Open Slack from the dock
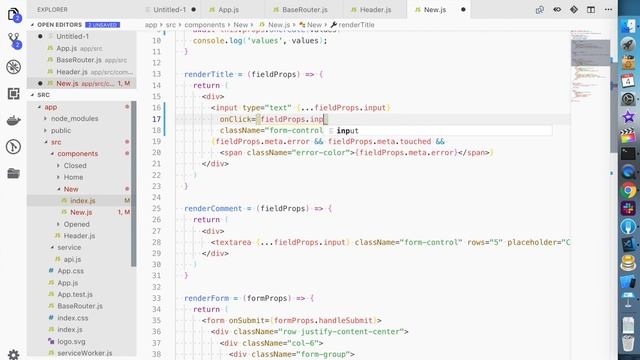The height and width of the screenshot is (360, 640). [x=629, y=208]
